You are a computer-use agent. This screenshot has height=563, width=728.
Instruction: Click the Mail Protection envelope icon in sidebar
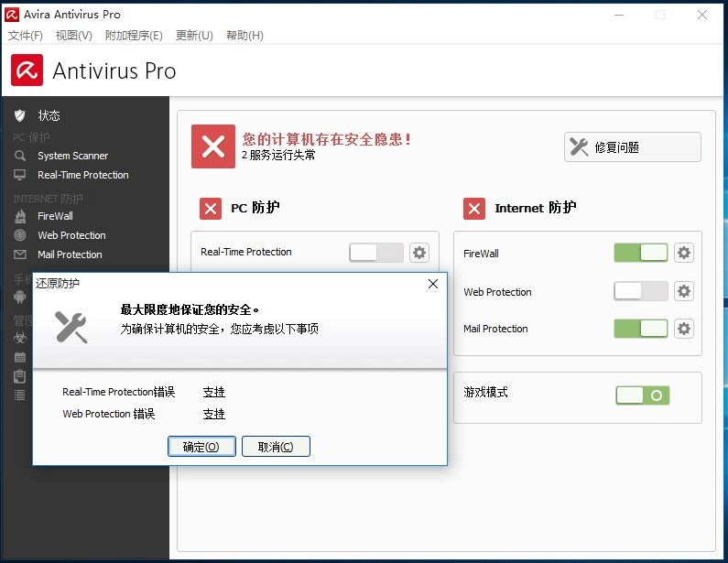(x=20, y=254)
